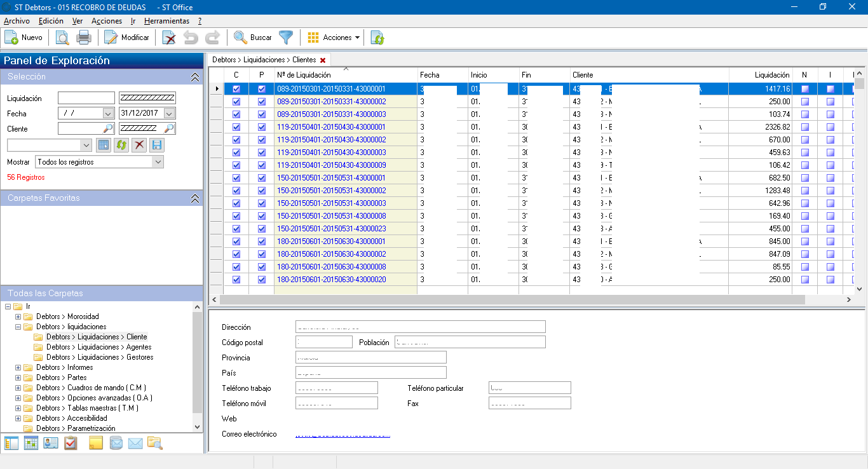Click the blue funnel filter icon

click(x=286, y=37)
